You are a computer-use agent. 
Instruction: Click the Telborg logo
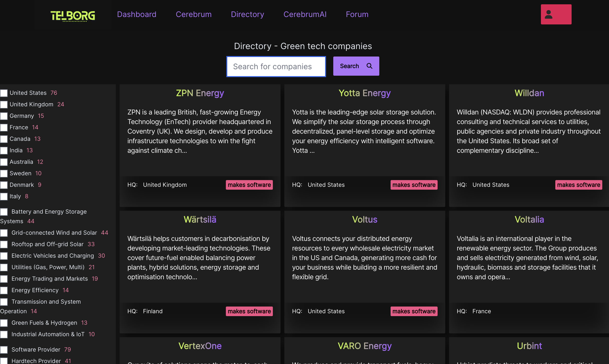73,16
